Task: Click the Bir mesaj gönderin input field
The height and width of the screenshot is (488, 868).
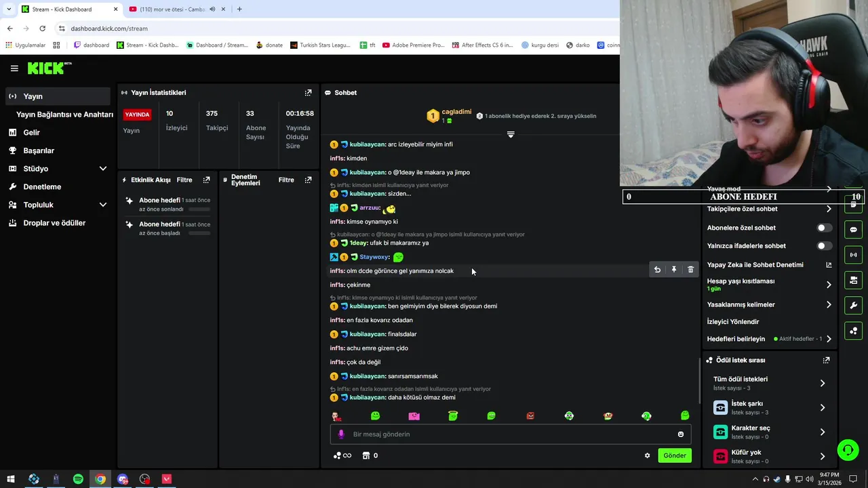Action: (x=511, y=434)
